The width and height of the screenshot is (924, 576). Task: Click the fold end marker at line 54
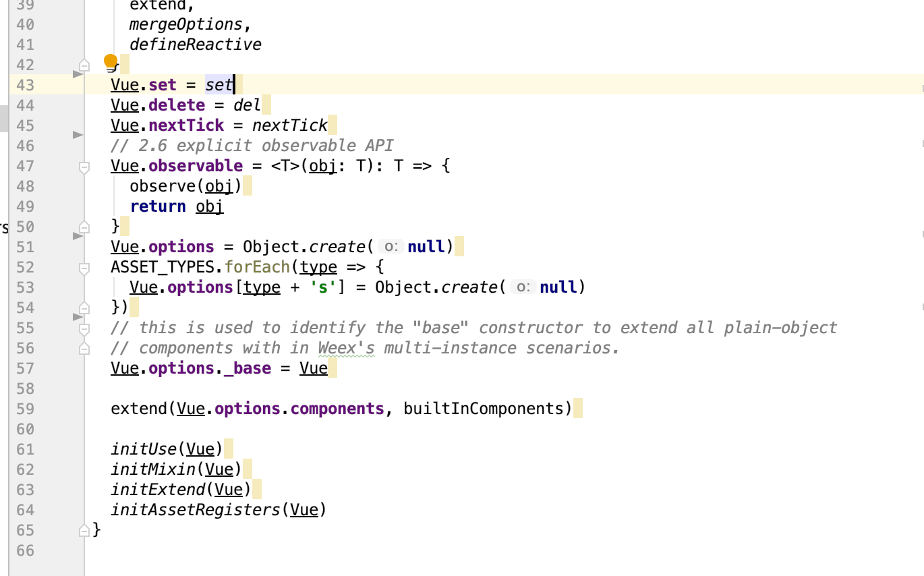(84, 308)
